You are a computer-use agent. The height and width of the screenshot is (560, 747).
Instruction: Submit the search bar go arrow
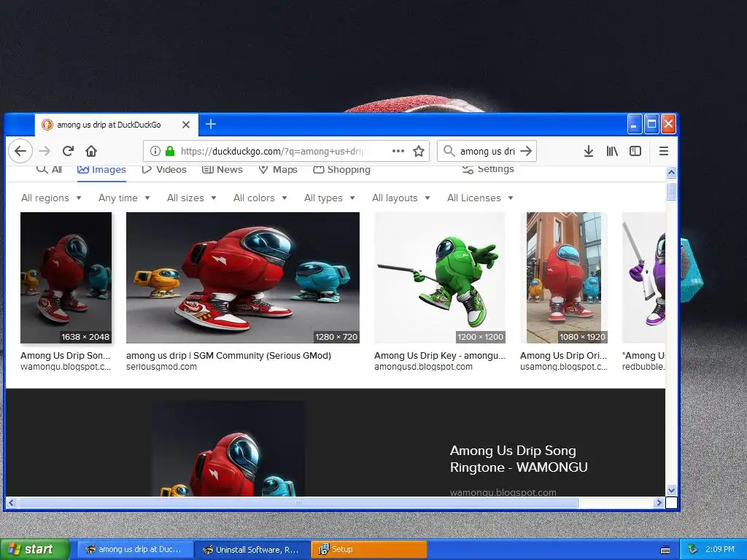(526, 151)
